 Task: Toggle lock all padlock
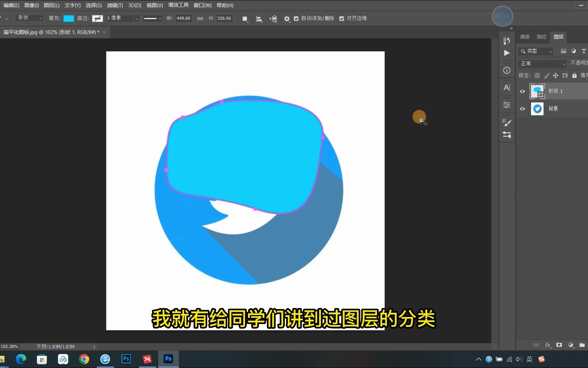(574, 76)
